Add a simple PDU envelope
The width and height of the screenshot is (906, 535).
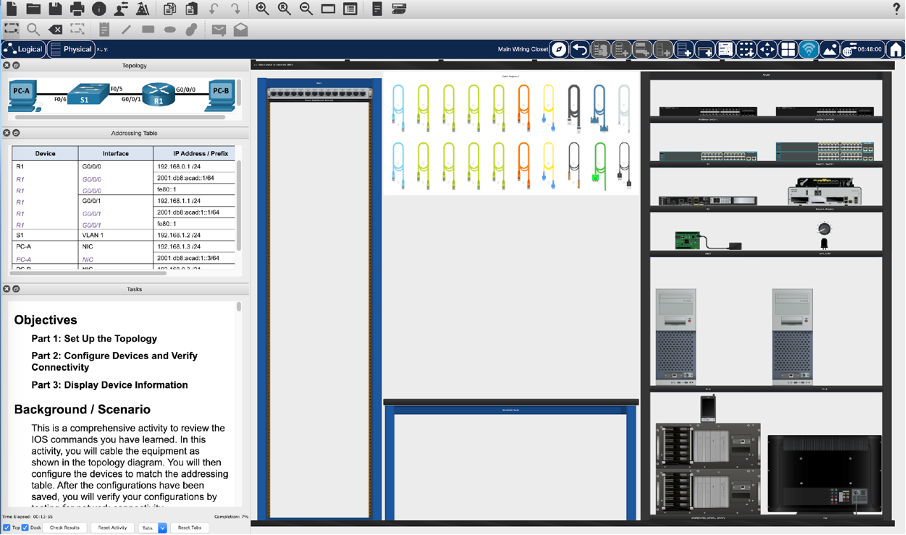coord(219,29)
